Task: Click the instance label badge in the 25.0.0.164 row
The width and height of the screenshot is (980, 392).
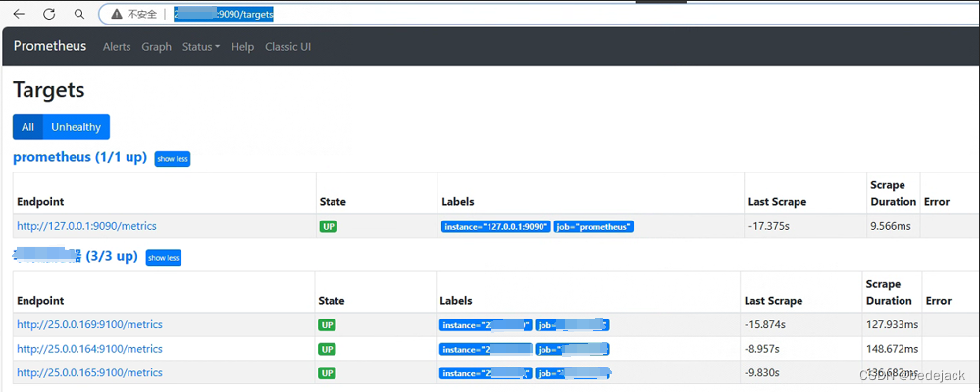Action: [486, 349]
